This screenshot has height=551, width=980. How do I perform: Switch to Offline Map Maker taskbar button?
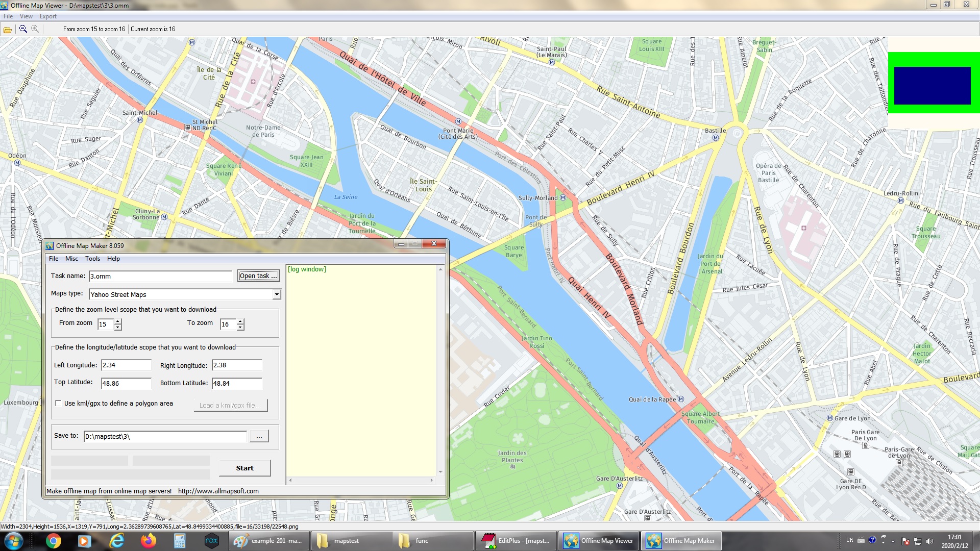(681, 541)
